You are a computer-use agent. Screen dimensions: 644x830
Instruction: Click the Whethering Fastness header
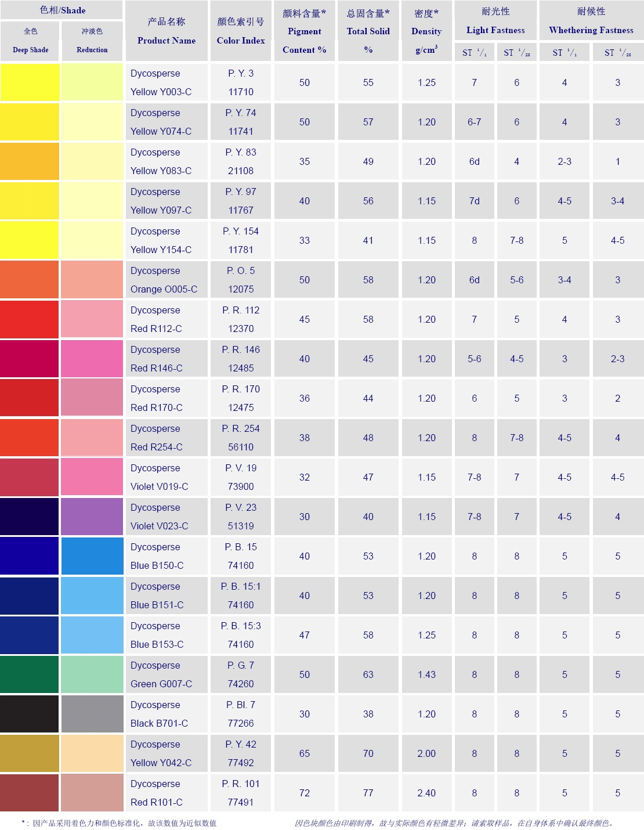(x=591, y=21)
